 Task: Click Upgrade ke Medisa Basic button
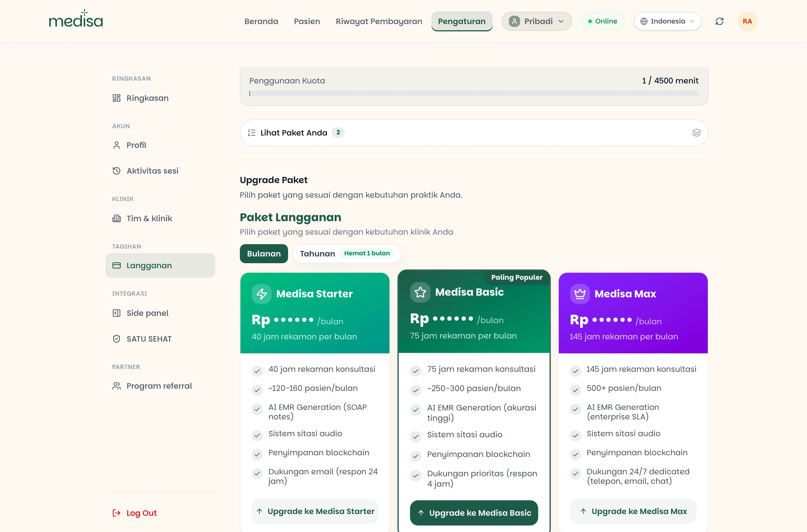pos(474,513)
